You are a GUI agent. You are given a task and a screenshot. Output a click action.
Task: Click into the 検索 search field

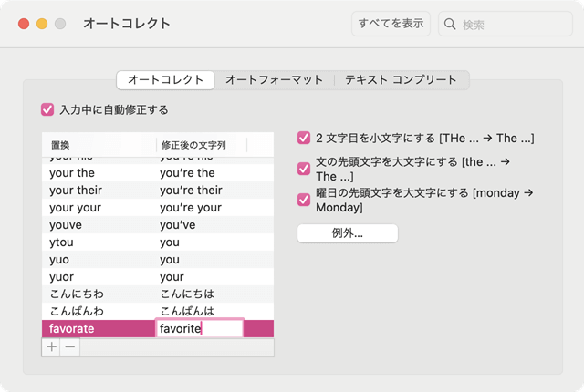(x=511, y=25)
